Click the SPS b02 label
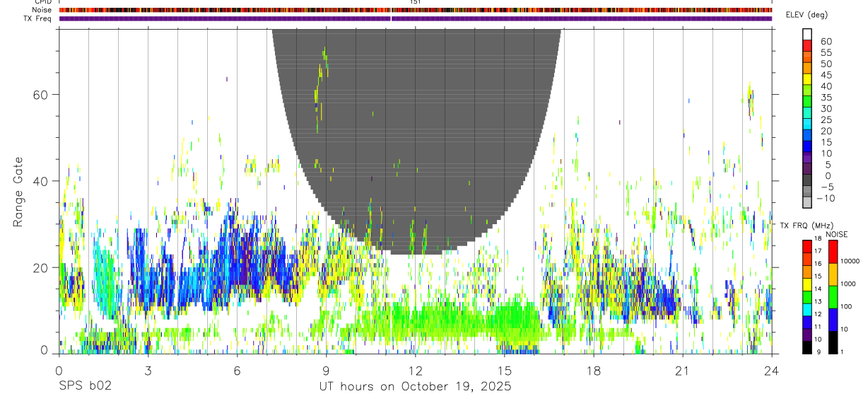 tap(85, 387)
